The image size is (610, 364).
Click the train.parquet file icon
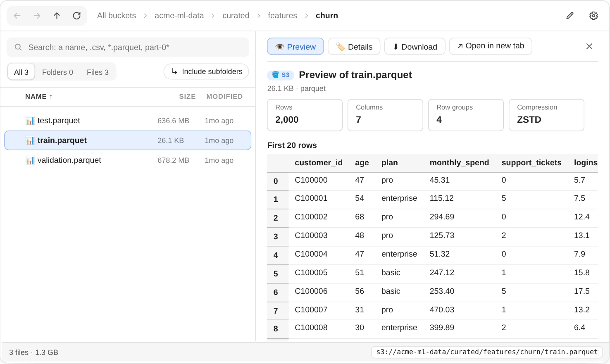pyautogui.click(x=30, y=140)
